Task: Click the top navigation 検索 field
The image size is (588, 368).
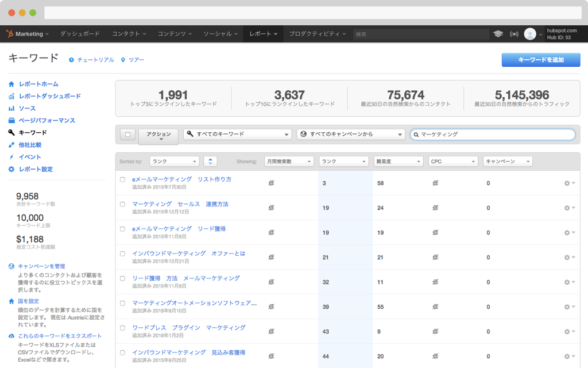Action: (x=421, y=34)
